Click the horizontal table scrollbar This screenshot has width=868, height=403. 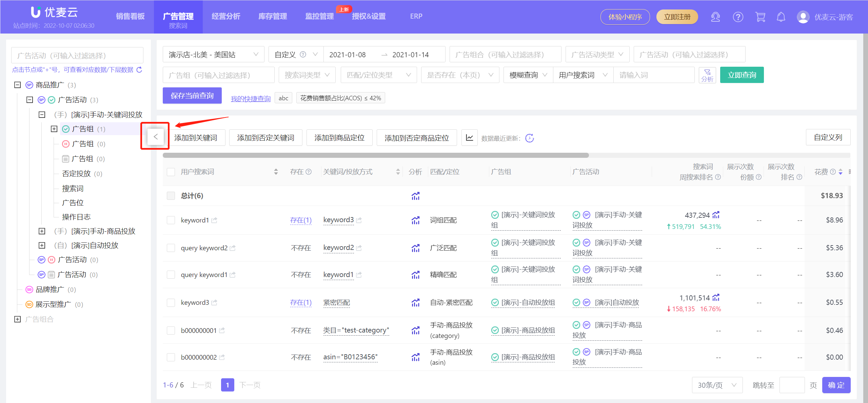[376, 155]
